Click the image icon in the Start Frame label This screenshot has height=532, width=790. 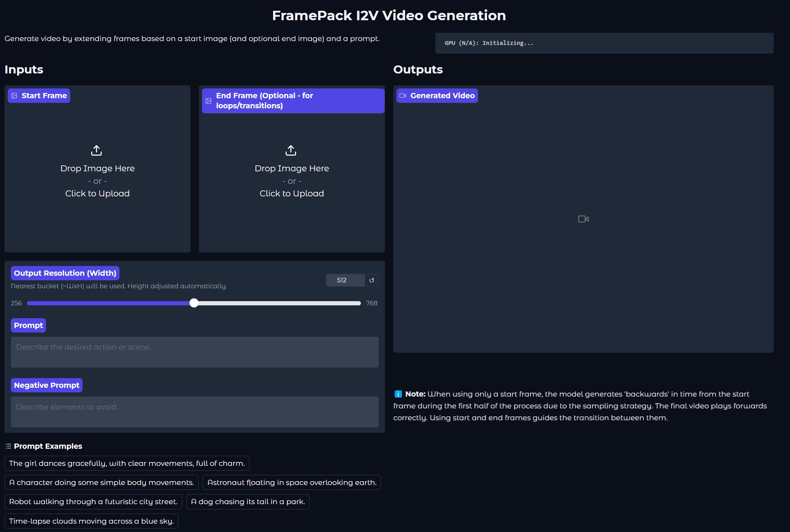coord(14,96)
